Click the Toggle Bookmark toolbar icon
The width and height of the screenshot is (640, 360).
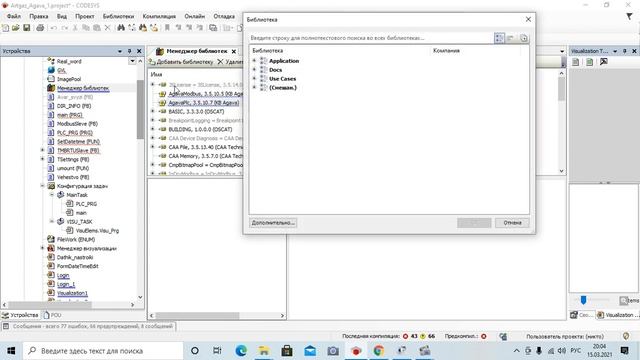(167, 28)
